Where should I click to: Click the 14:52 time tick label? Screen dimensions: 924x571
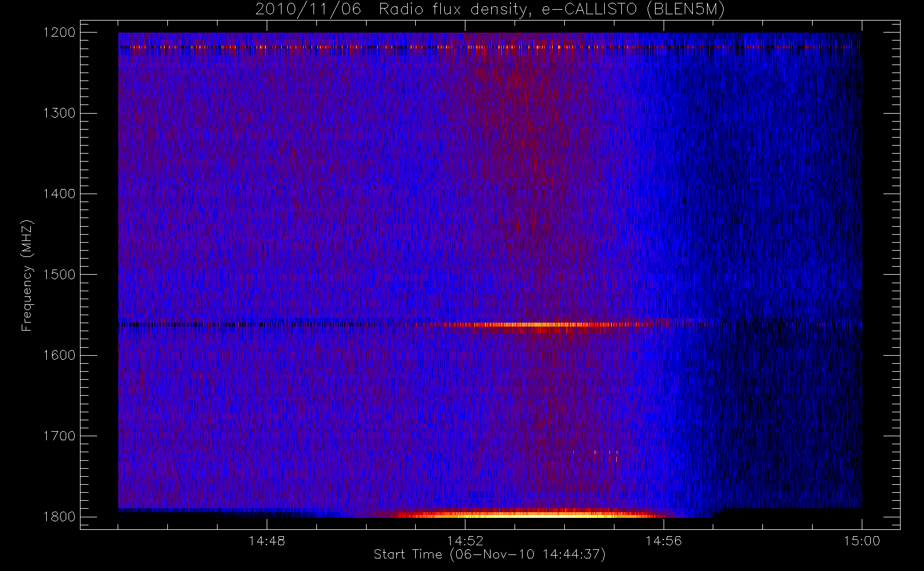(x=465, y=541)
